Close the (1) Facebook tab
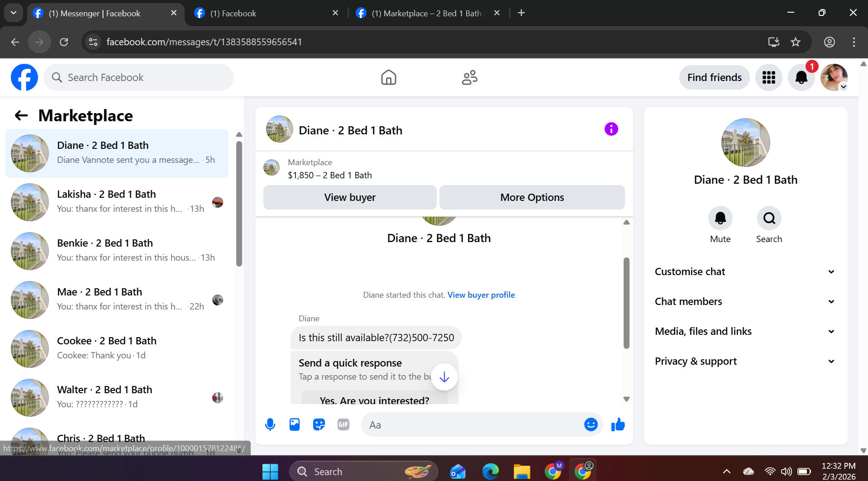 335,13
